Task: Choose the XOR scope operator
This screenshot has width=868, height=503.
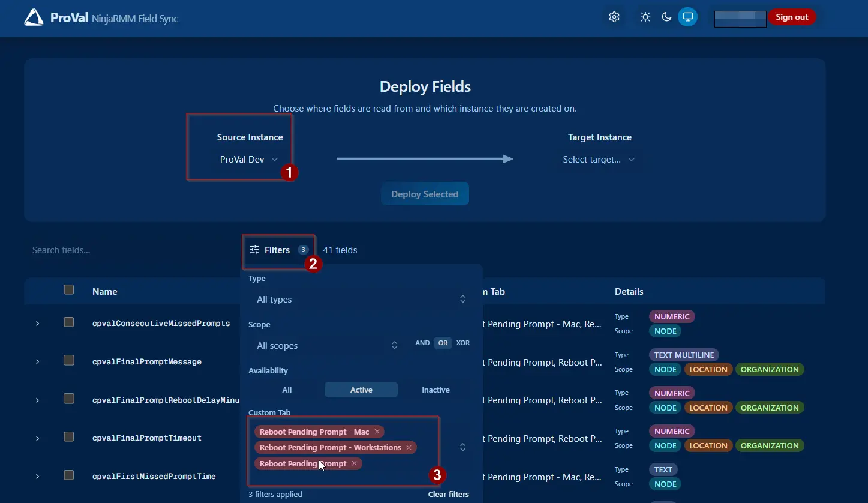Action: click(463, 343)
